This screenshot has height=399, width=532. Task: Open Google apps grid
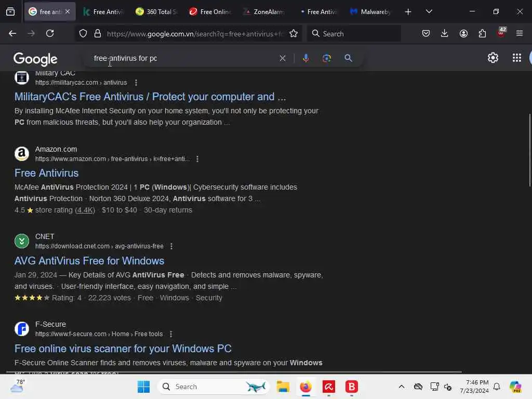tap(517, 58)
